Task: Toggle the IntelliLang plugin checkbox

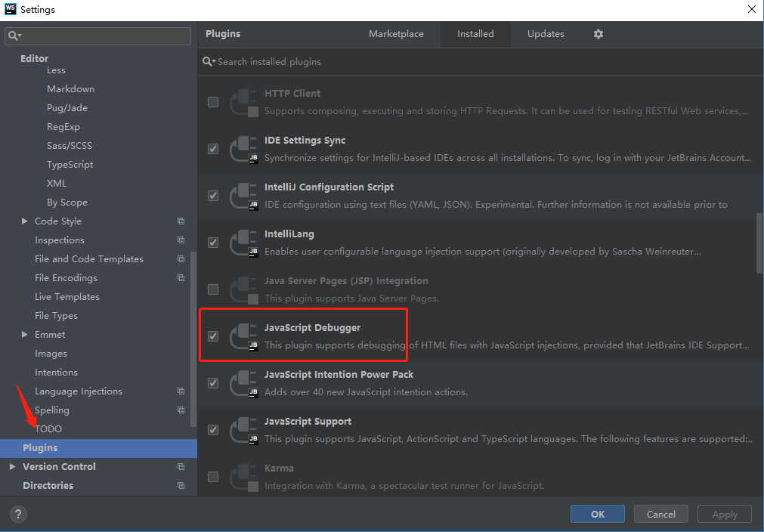Action: click(x=213, y=243)
